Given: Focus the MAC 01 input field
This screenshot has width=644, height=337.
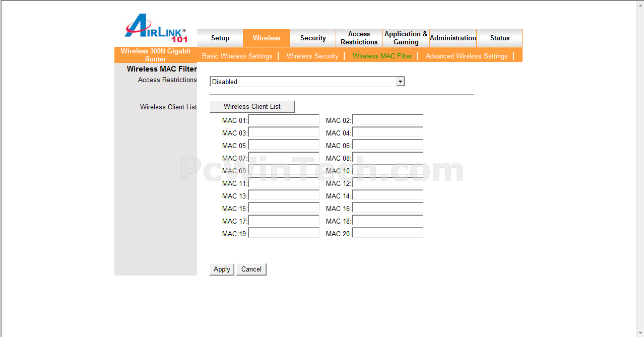Looking at the screenshot, I should [x=284, y=120].
